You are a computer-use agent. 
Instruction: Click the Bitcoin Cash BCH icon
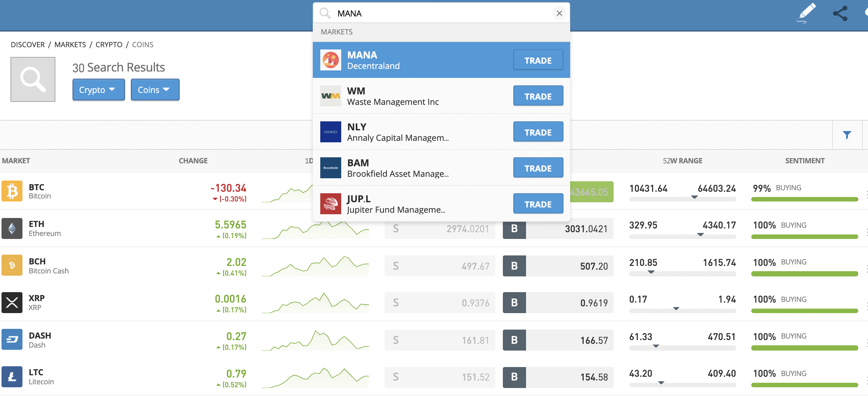[12, 265]
